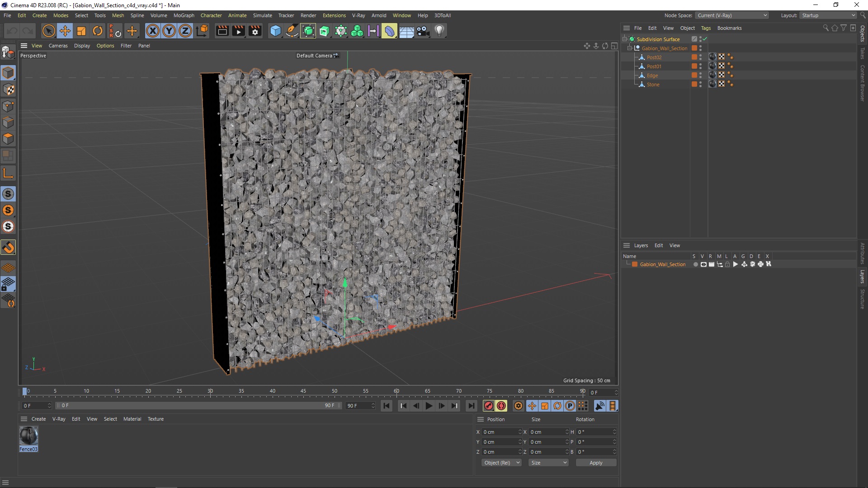The height and width of the screenshot is (488, 868).
Task: Click timeline frame 45 marker
Action: [x=303, y=392]
